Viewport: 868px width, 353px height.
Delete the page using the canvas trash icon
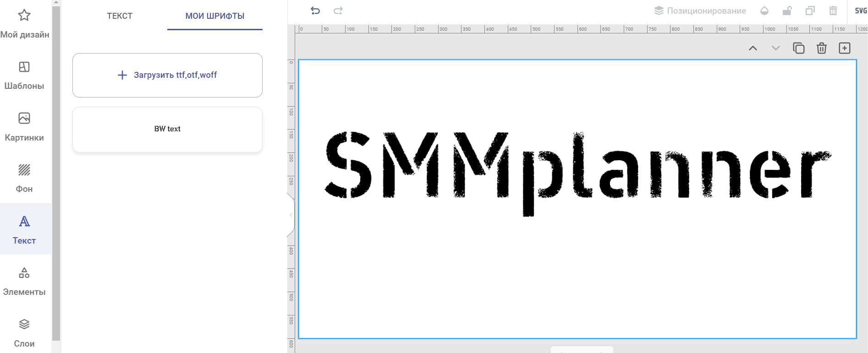821,48
